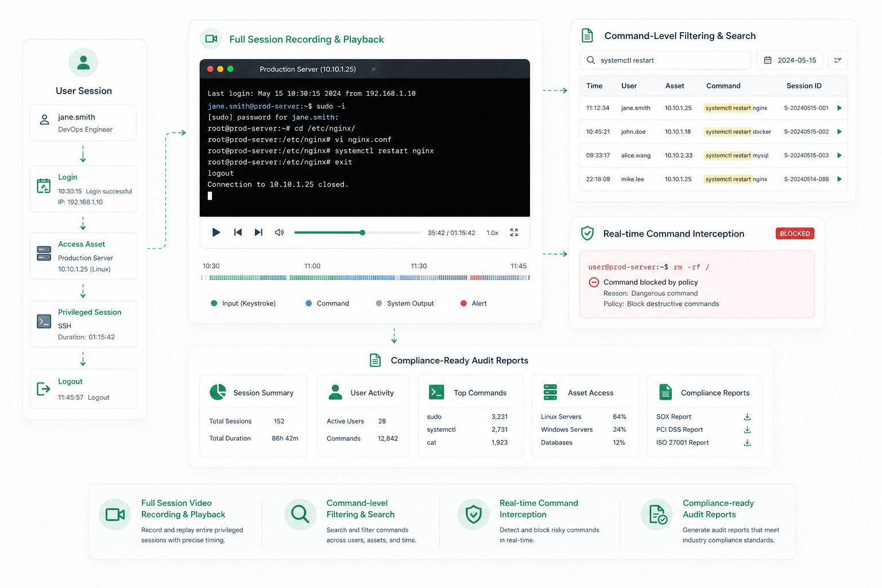
Task: Click the bottom magnifier feature icon
Action: tap(300, 514)
